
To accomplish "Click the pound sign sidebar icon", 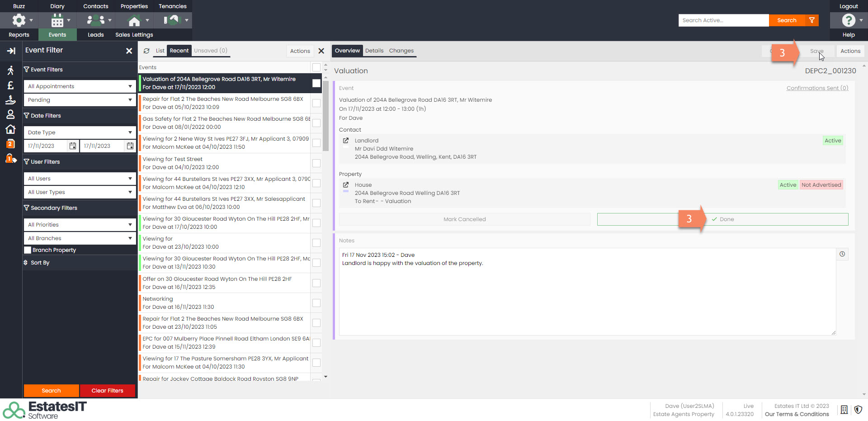I will [x=10, y=85].
